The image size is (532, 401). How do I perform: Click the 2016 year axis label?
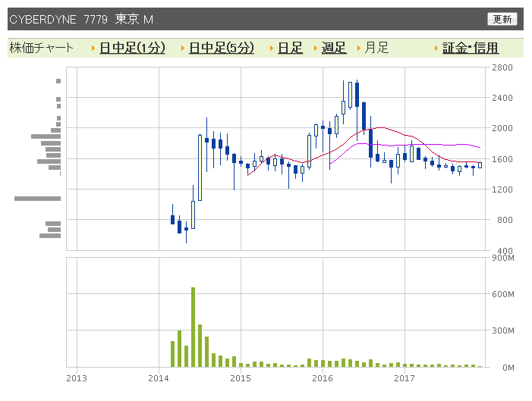coord(323,378)
